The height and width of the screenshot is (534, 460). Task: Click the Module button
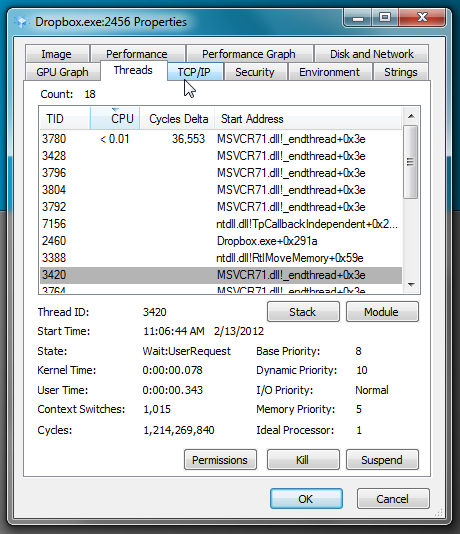(382, 312)
